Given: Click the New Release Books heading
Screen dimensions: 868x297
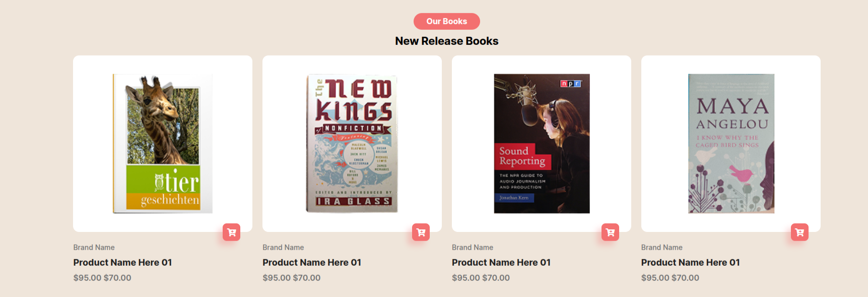Looking at the screenshot, I should click(x=446, y=41).
